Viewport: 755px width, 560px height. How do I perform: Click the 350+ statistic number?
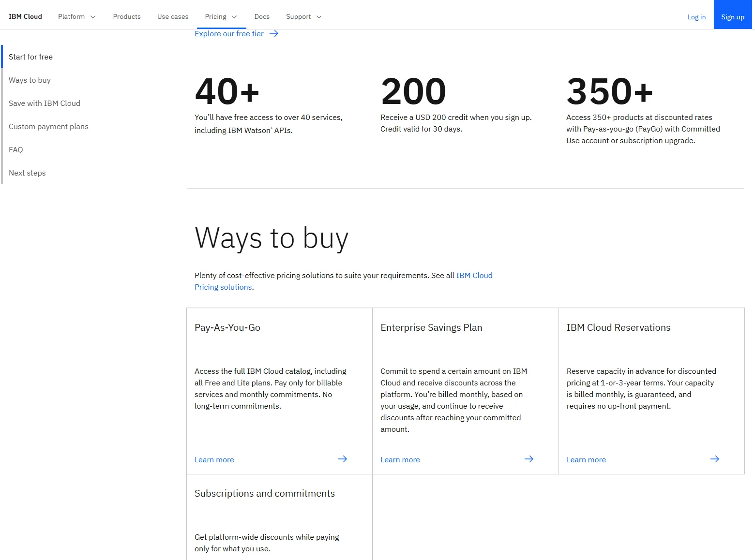[610, 91]
